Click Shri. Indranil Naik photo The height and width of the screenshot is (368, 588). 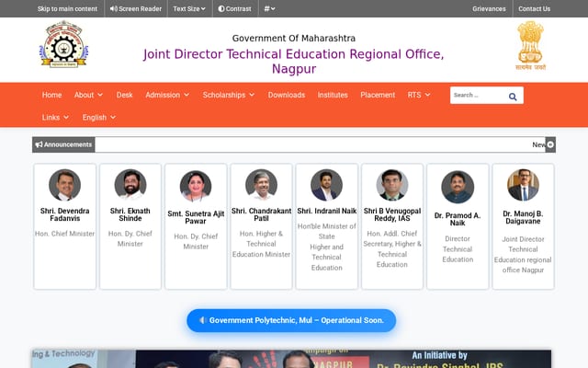327,185
